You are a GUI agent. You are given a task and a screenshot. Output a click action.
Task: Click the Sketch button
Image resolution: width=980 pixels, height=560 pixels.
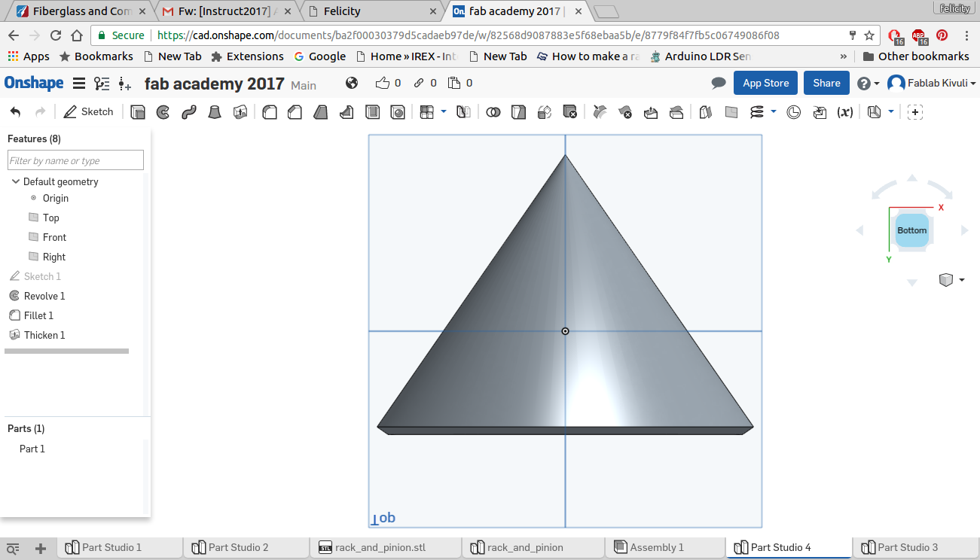click(89, 112)
